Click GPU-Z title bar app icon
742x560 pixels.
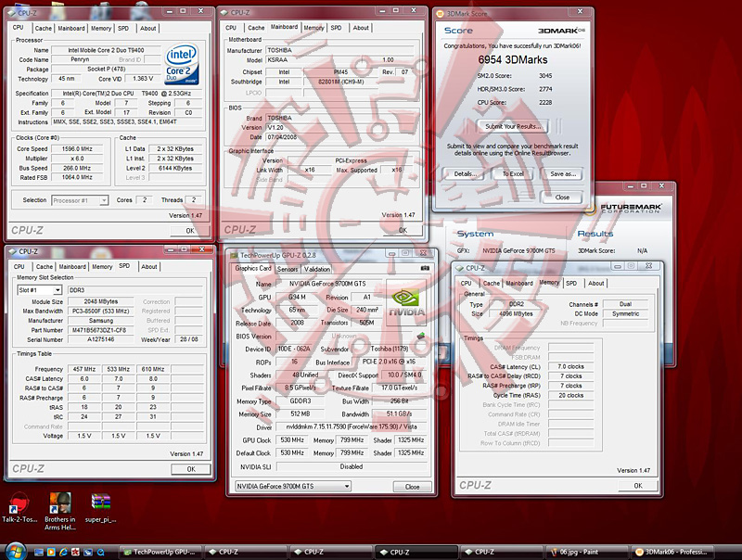(234, 255)
